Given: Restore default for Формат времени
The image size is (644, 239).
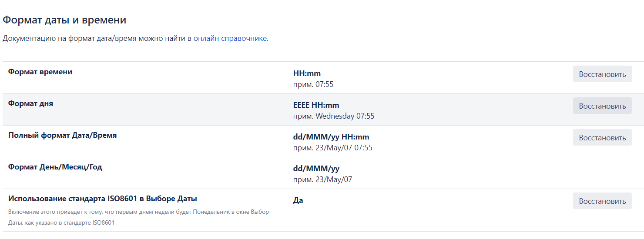Looking at the screenshot, I should coord(602,74).
